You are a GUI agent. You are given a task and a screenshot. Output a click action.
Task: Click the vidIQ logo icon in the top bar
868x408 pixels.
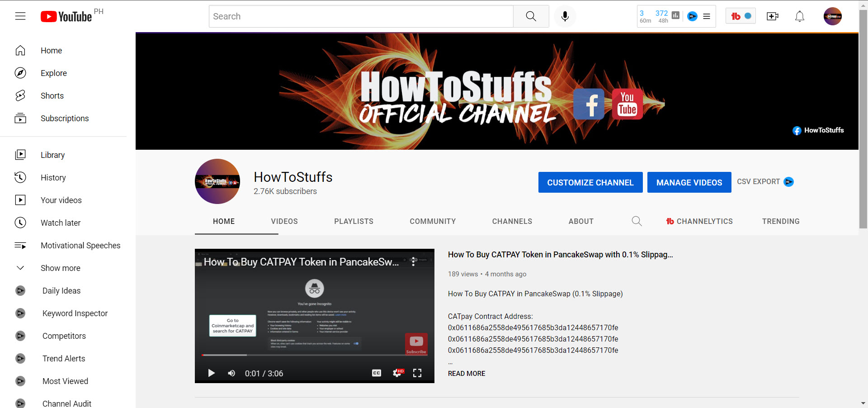(692, 16)
